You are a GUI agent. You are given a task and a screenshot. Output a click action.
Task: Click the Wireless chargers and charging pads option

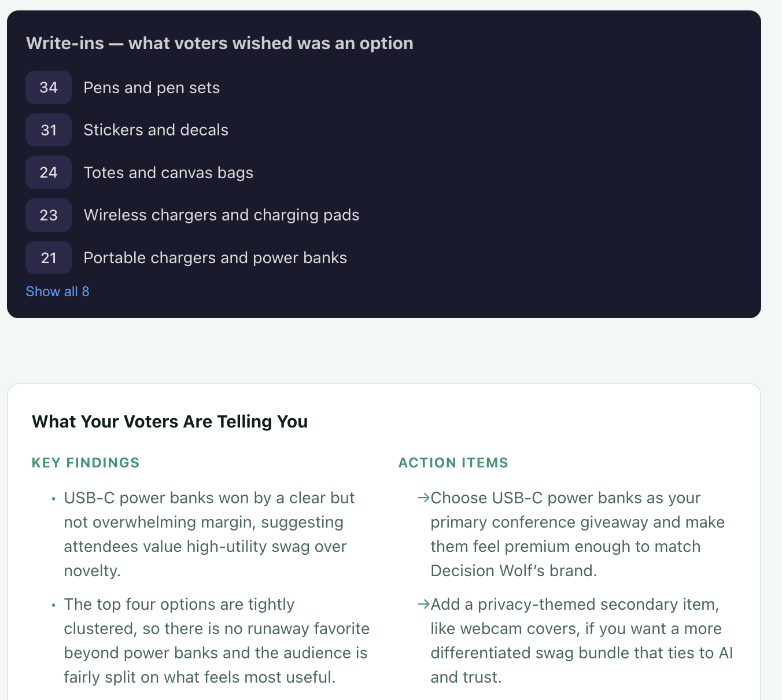point(222,215)
